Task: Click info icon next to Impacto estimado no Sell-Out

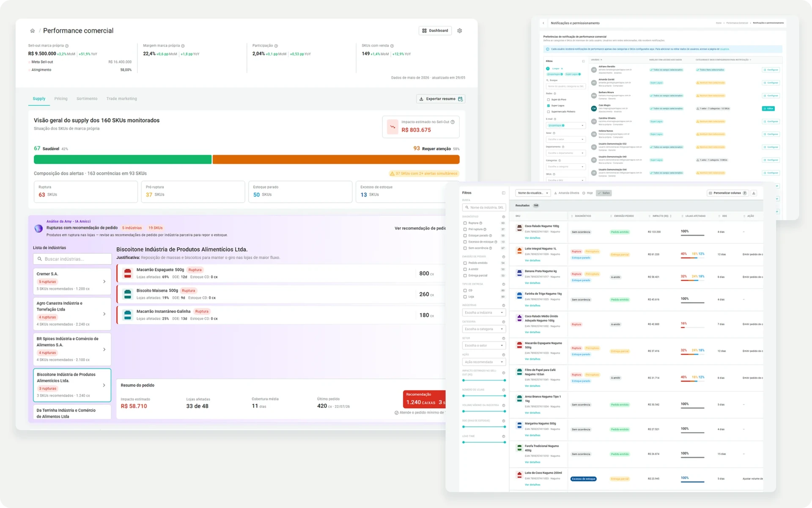Action: [453, 122]
